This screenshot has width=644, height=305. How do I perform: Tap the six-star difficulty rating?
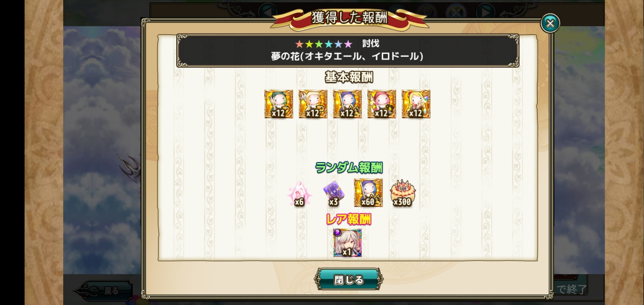coord(324,44)
